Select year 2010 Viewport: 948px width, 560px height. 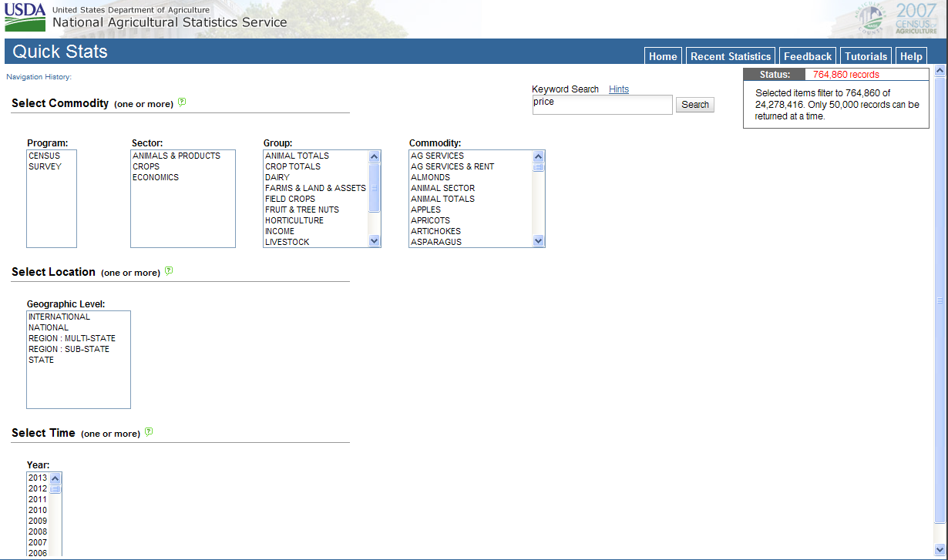click(x=38, y=510)
